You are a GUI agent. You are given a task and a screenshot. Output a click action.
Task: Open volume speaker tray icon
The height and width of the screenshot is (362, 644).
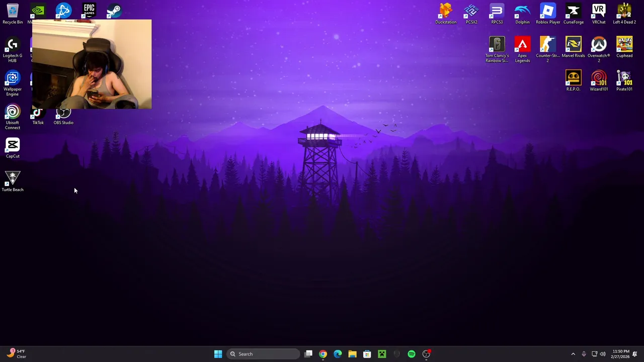point(603,354)
